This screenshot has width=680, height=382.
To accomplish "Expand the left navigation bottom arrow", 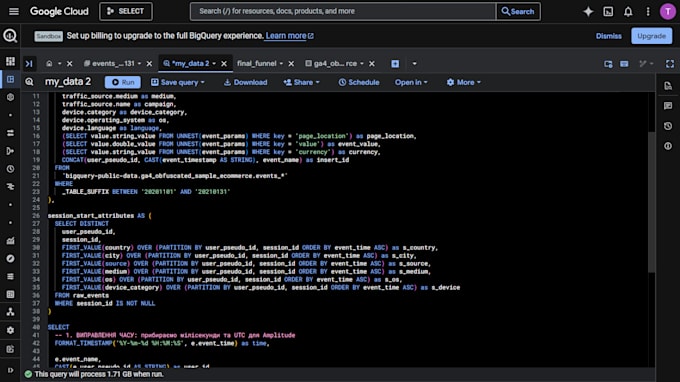I will (10, 370).
